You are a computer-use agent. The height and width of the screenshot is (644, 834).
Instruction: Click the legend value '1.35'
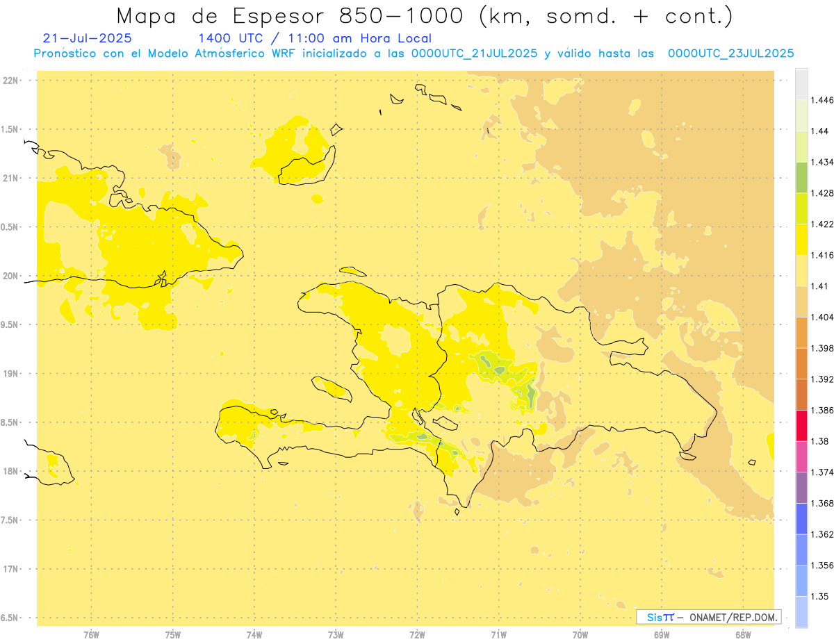click(819, 596)
